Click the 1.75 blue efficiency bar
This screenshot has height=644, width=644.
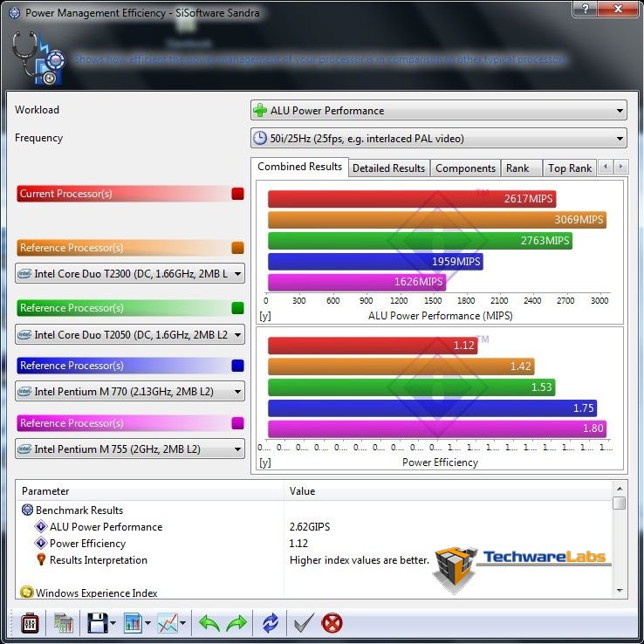coord(433,408)
